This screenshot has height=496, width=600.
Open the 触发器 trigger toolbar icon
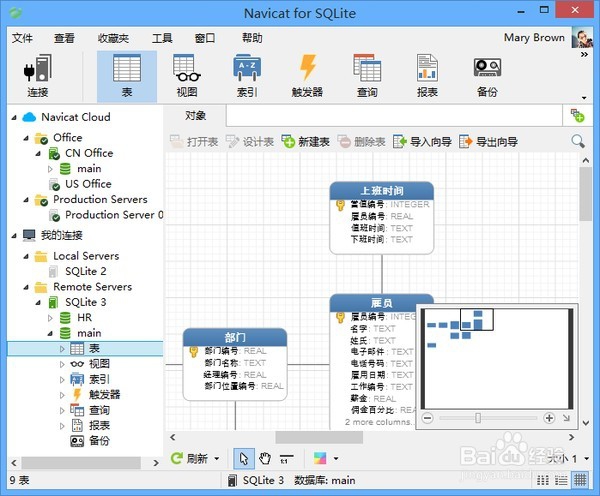pos(307,76)
